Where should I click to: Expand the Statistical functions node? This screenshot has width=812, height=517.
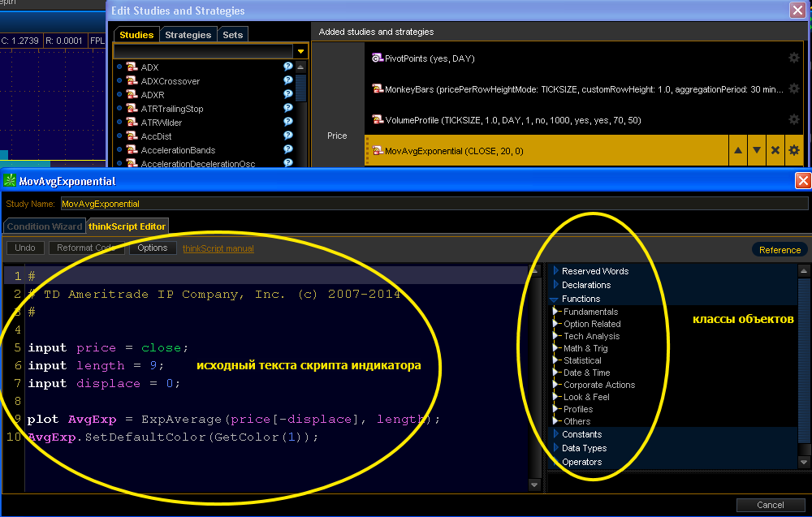coord(557,360)
